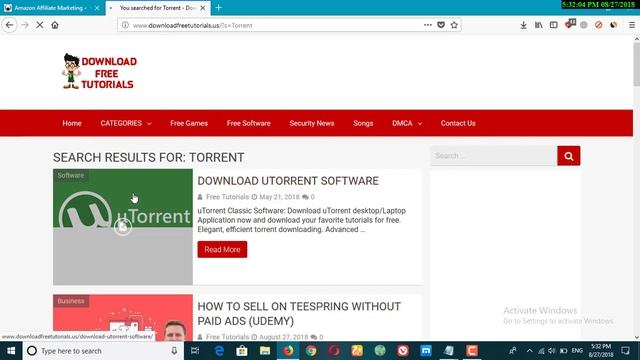
Task: Click Read More for uTorrent article
Action: click(x=222, y=249)
